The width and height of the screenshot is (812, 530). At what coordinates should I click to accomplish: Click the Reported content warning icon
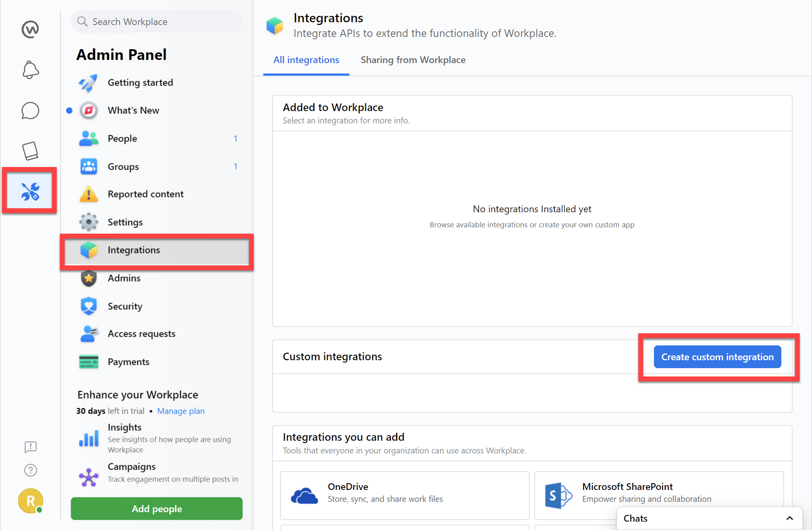coord(89,194)
